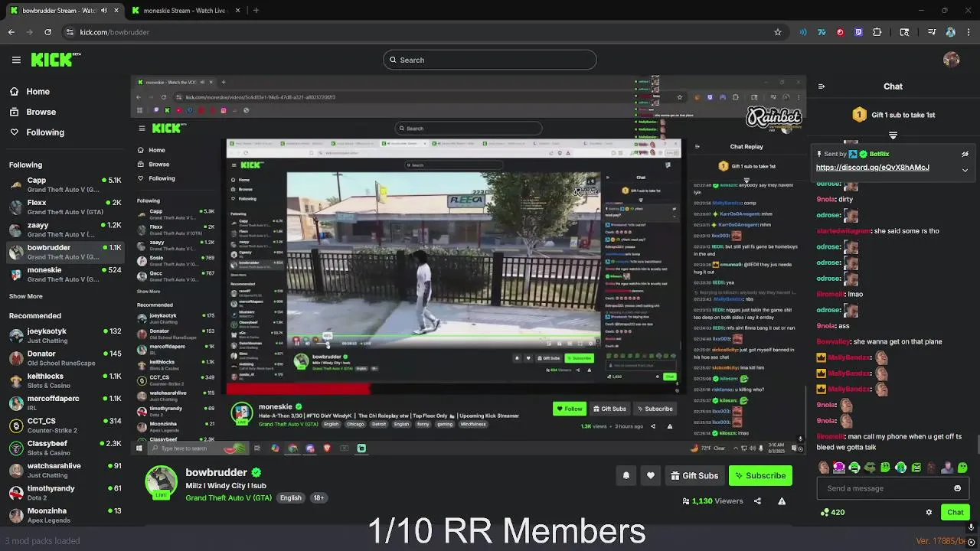Image resolution: width=980 pixels, height=551 pixels.
Task: Click bowbrudder's channel avatar
Action: point(161,482)
